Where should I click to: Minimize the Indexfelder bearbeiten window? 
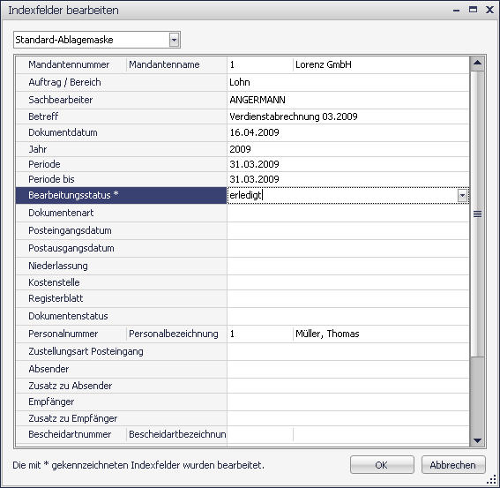456,11
